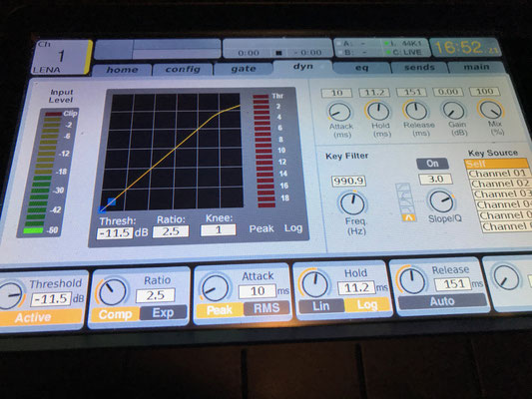Select the dyn tab
This screenshot has width=532, height=399.
pyautogui.click(x=303, y=66)
